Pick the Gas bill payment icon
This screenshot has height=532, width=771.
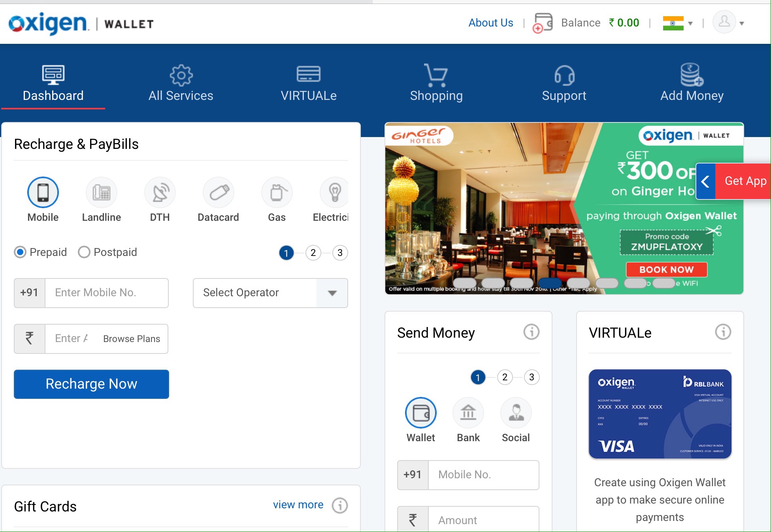tap(277, 193)
